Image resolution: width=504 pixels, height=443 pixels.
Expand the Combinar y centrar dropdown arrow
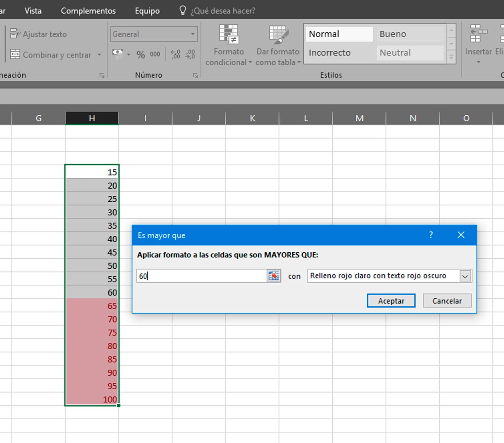[x=99, y=55]
